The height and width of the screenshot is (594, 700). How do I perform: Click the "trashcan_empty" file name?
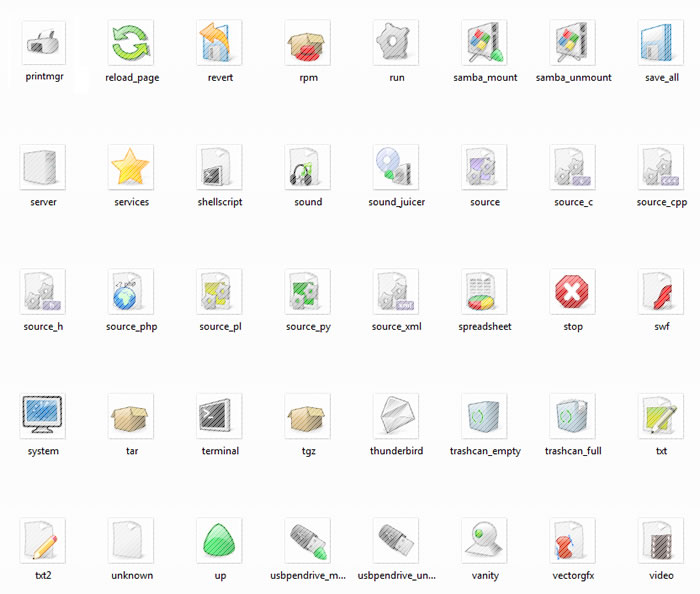(485, 452)
